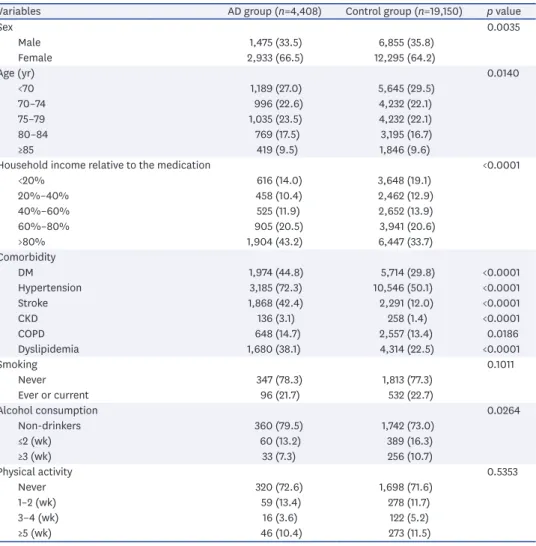Click the '20%–40%' income row label
536x546 pixels.
click(44, 196)
